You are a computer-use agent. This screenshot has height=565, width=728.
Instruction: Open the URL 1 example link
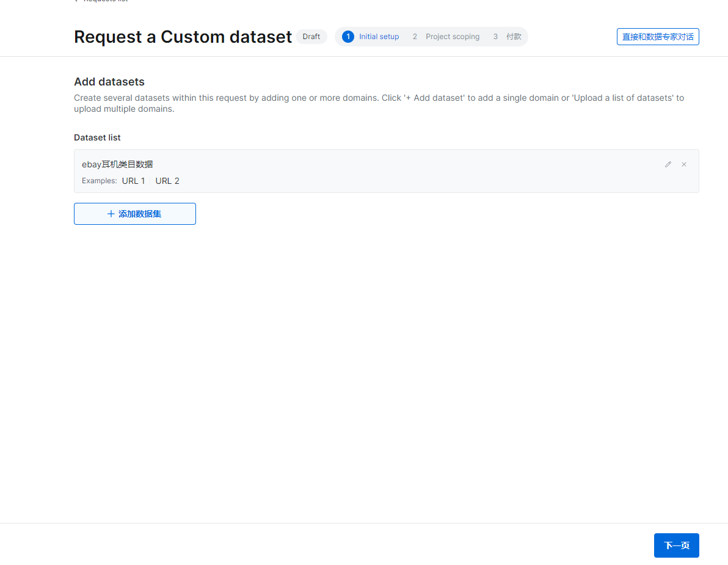tap(133, 181)
